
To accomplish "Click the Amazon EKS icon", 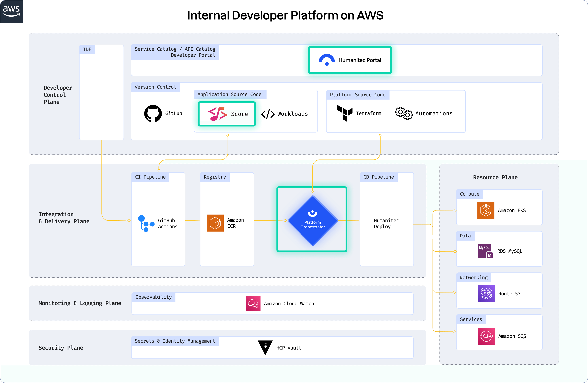I will point(486,210).
